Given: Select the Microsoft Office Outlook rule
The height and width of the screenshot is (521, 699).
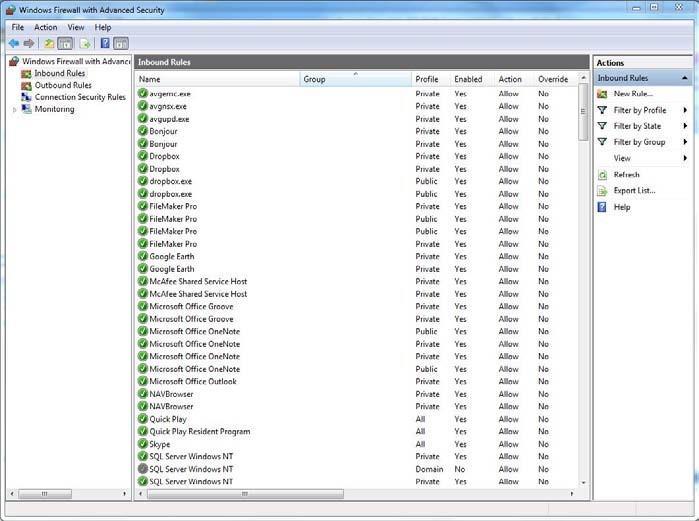Looking at the screenshot, I should coord(356,382).
